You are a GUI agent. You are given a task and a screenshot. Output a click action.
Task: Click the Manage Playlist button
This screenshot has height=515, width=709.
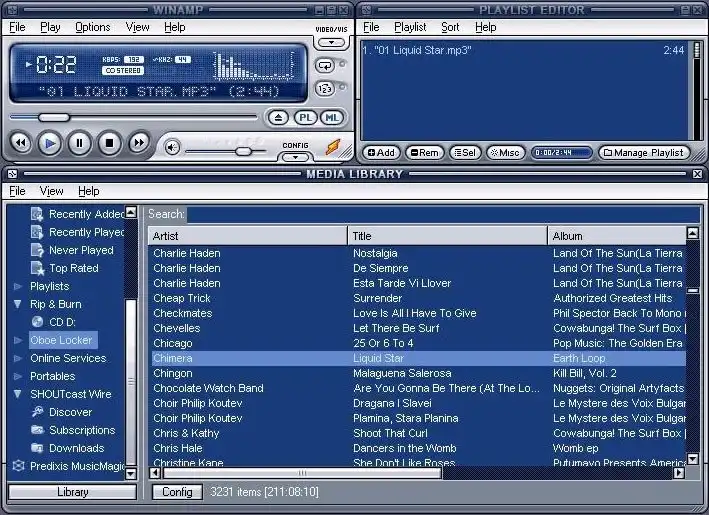pos(644,153)
